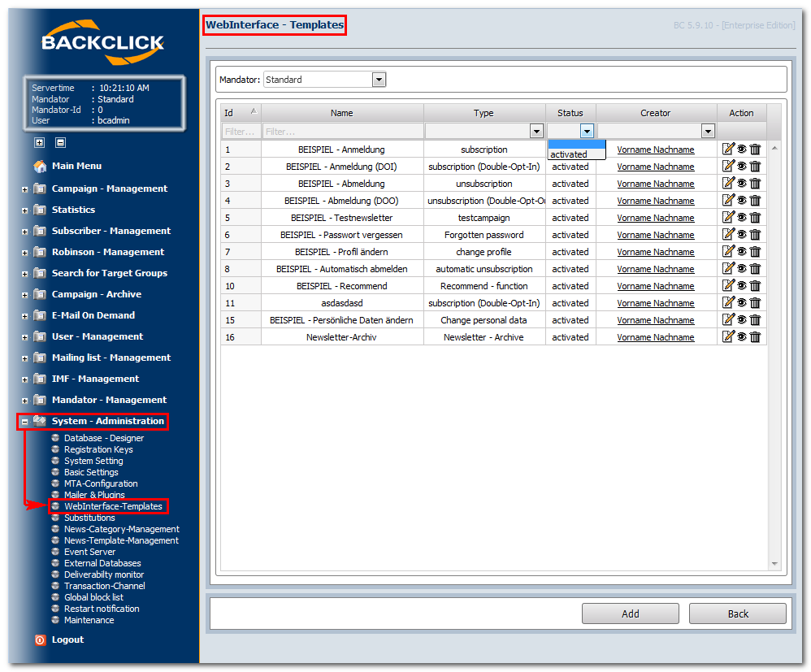Preview Newsletter-Archiv template via eye icon
The width and height of the screenshot is (811, 672).
coord(742,336)
